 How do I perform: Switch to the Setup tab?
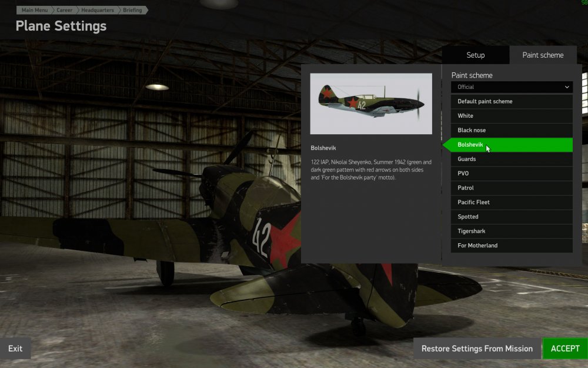(475, 55)
